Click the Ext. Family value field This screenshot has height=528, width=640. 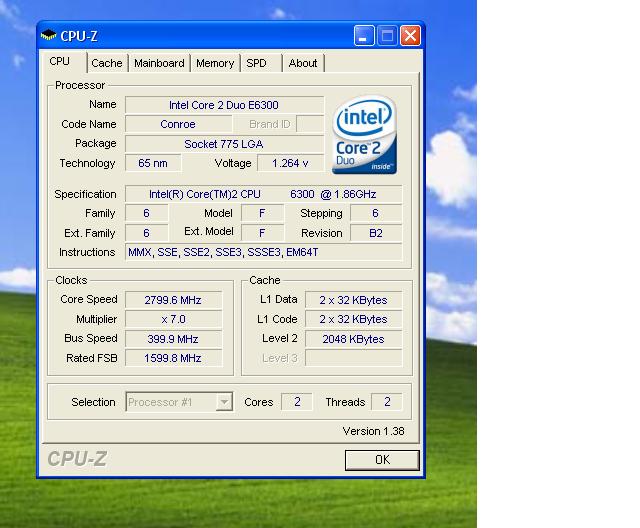(x=147, y=233)
